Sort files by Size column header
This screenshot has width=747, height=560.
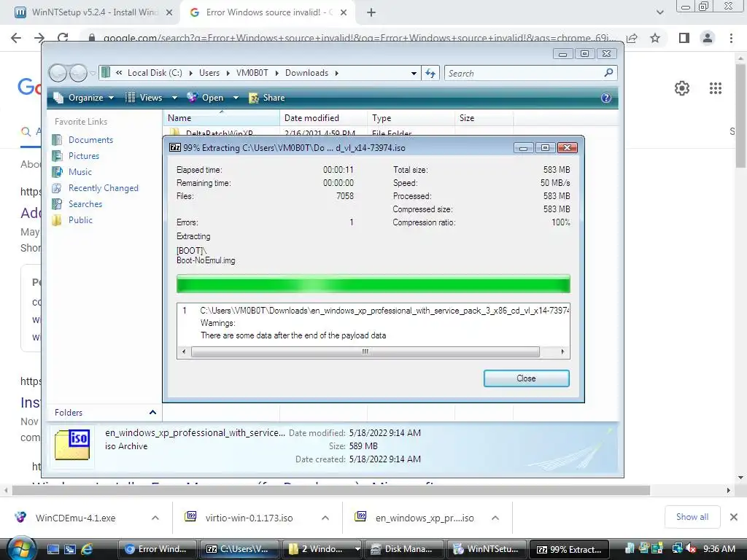point(484,117)
